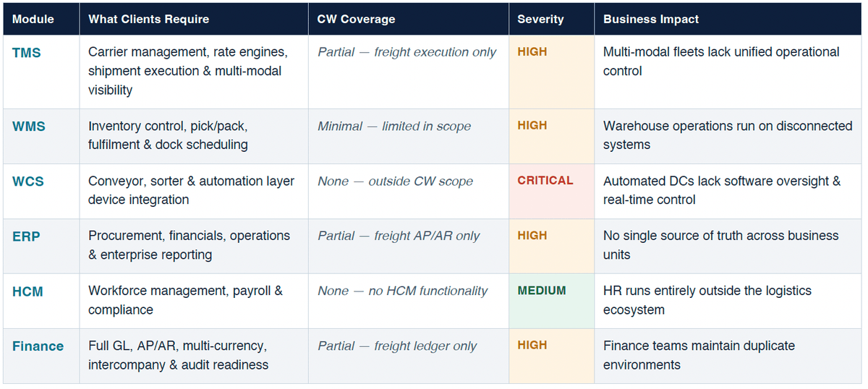Click the CRITICAL severity cell for WCS
This screenshot has width=868, height=389.
[x=545, y=181]
